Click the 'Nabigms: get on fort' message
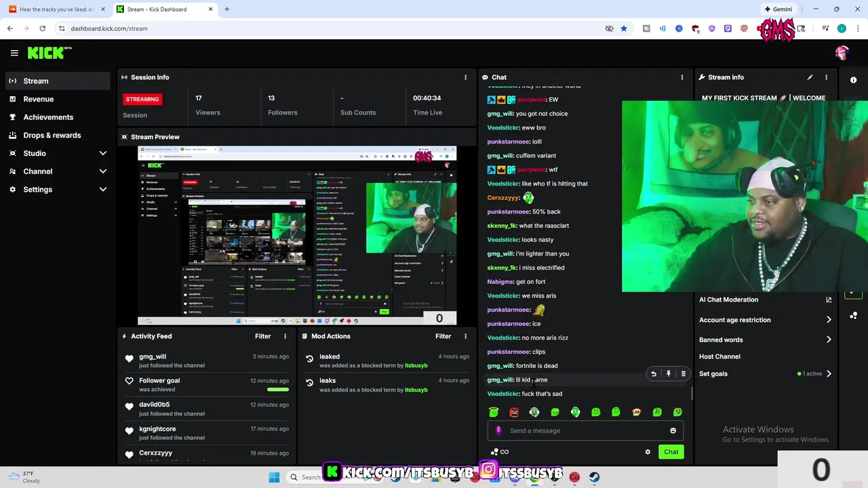The width and height of the screenshot is (868, 488). click(516, 281)
